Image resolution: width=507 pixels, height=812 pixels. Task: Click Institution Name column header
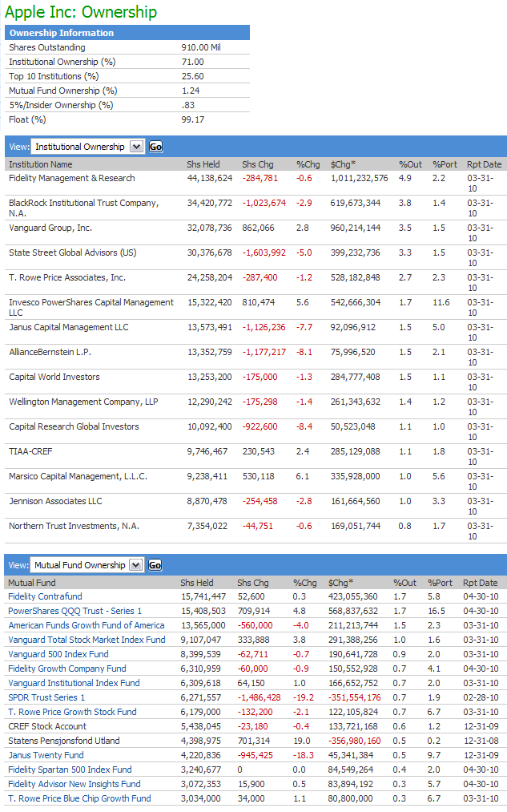[40, 164]
